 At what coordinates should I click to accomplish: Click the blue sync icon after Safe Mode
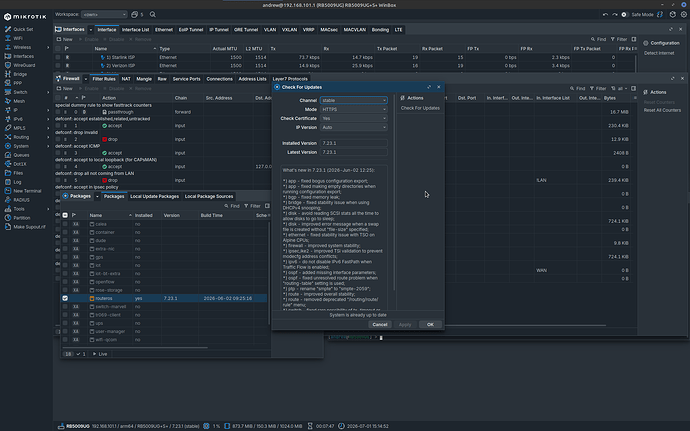coord(660,15)
